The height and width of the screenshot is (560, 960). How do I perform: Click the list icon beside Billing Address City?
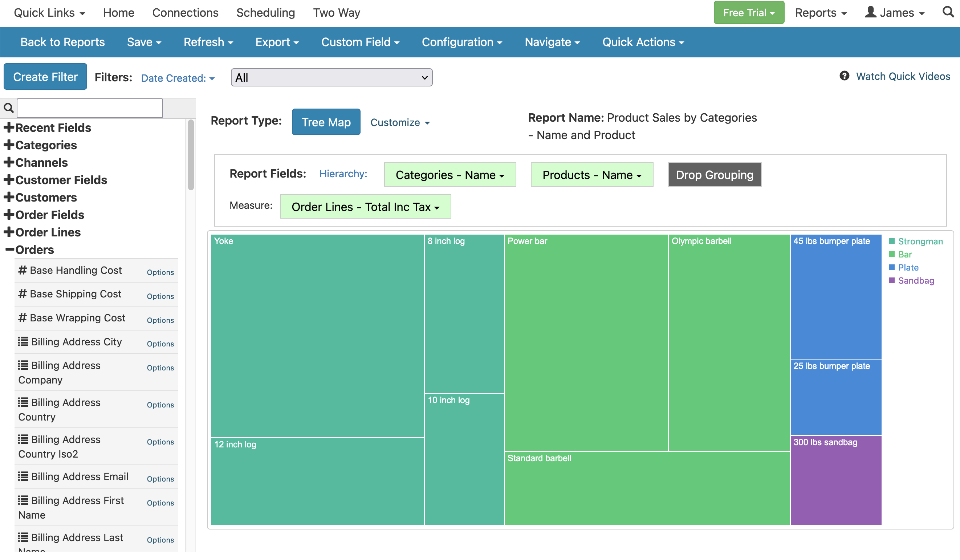[23, 342]
